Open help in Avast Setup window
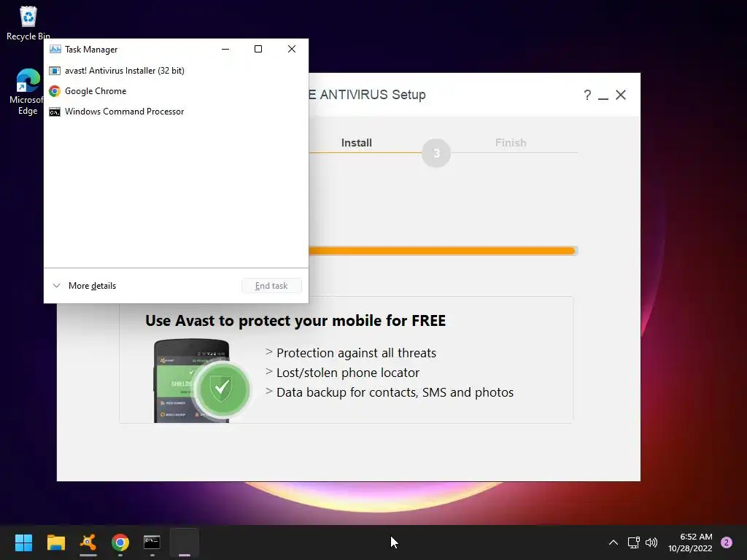 (587, 96)
